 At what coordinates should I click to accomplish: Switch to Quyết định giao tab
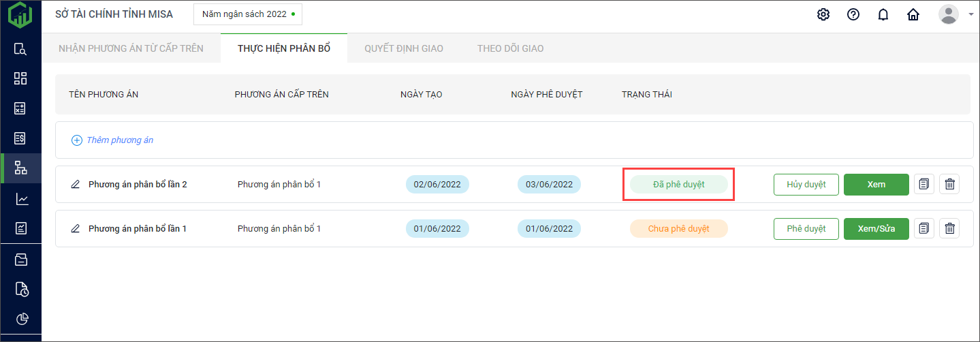point(403,48)
